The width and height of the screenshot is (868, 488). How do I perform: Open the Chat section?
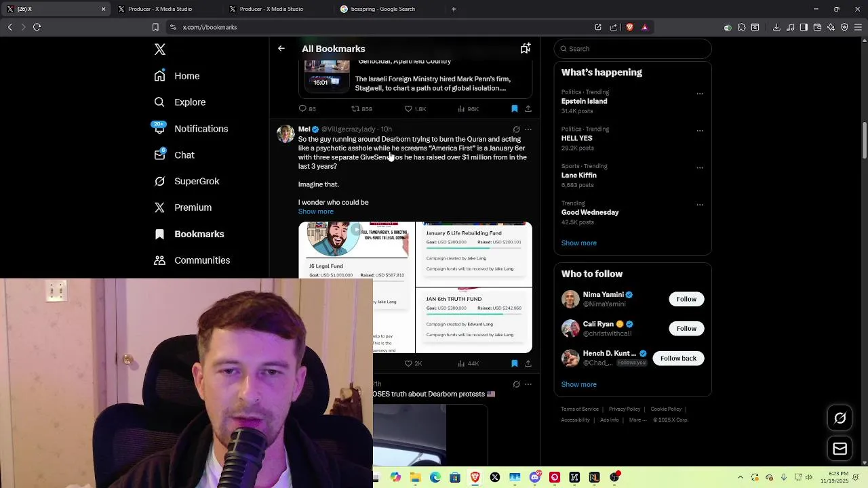point(174,155)
